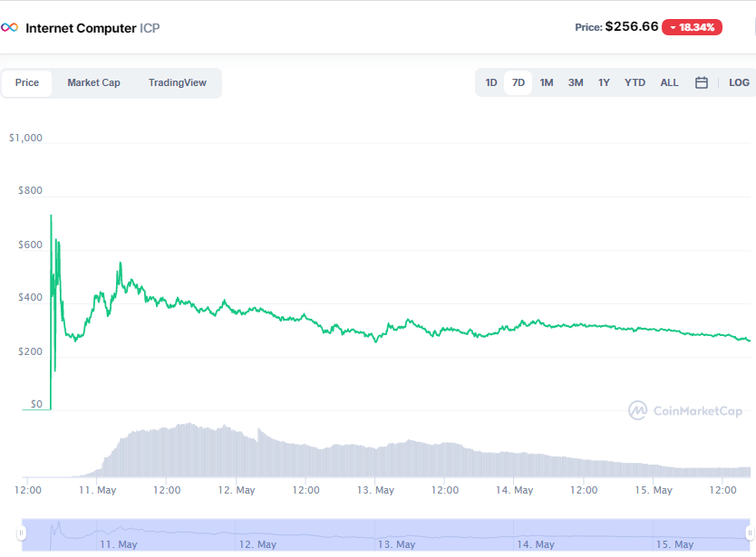756x557 pixels.
Task: Click 15. May in the navigator strip
Action: point(674,544)
